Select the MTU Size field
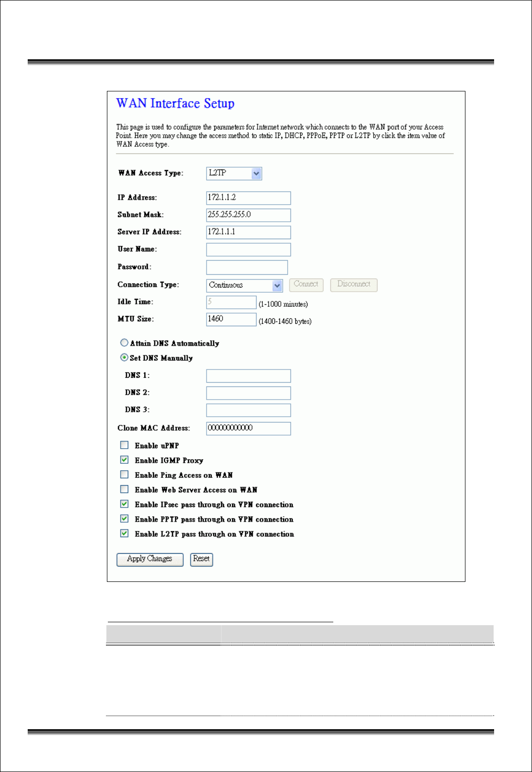Viewport: 532px width, 772px height. (231, 319)
